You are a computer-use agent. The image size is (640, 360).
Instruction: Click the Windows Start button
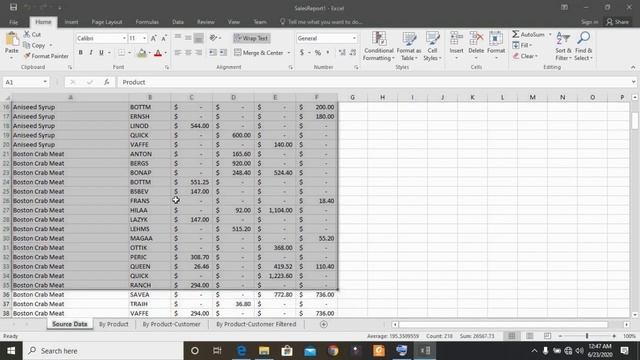pos(11,351)
